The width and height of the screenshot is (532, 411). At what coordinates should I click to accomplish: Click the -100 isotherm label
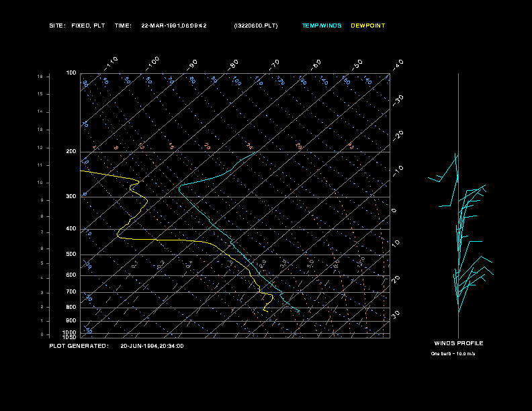(x=152, y=64)
